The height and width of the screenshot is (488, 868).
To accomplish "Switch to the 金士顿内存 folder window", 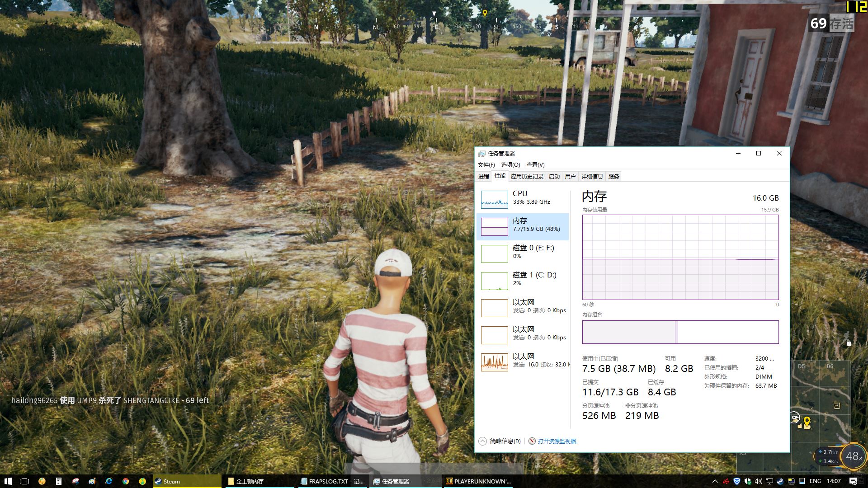I will click(x=260, y=481).
